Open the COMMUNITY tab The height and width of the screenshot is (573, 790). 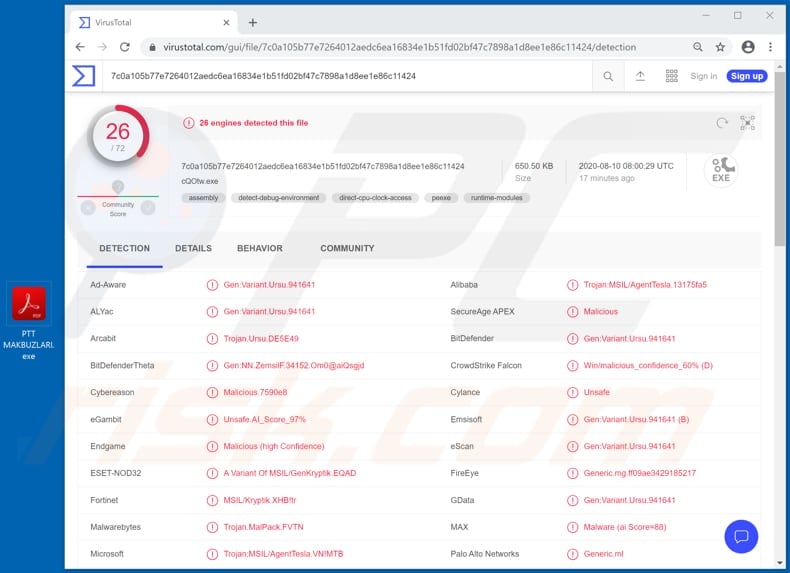pyautogui.click(x=347, y=248)
